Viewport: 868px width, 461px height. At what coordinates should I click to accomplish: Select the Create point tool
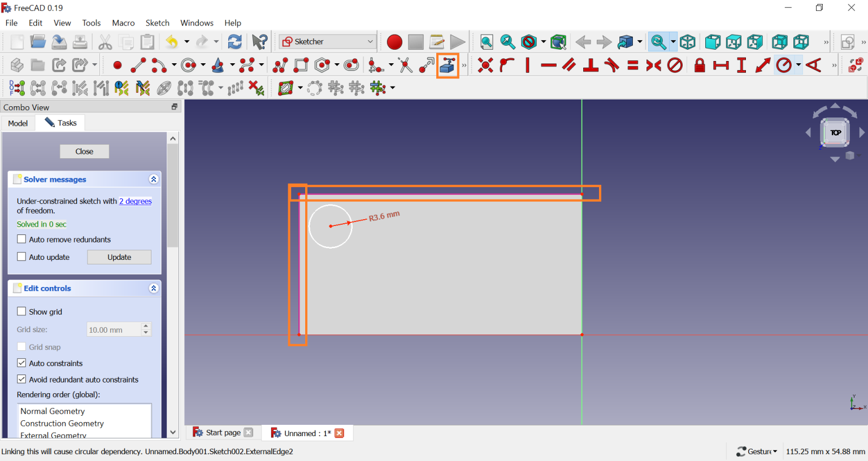click(x=118, y=66)
